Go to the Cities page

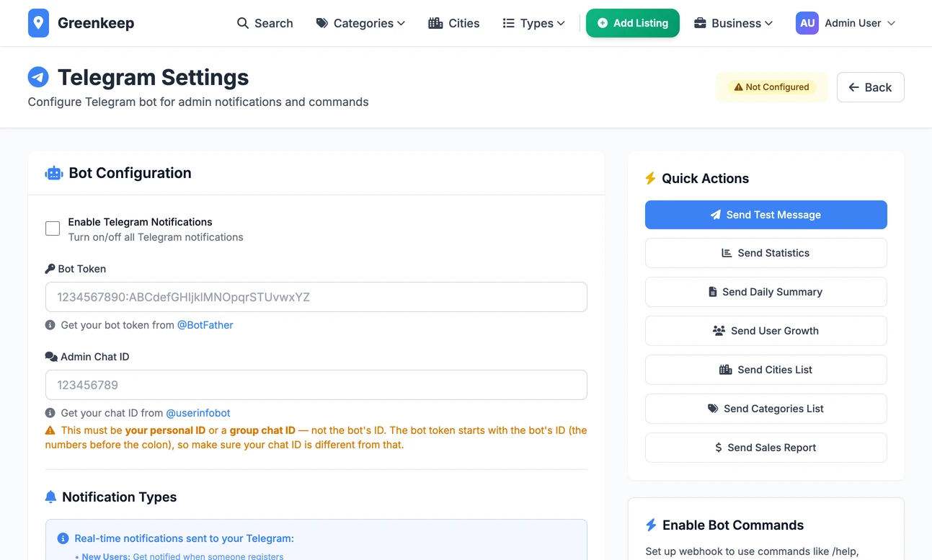(453, 23)
